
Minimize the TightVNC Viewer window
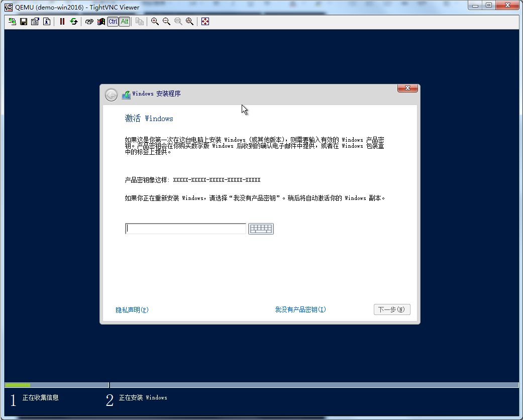[475, 6]
